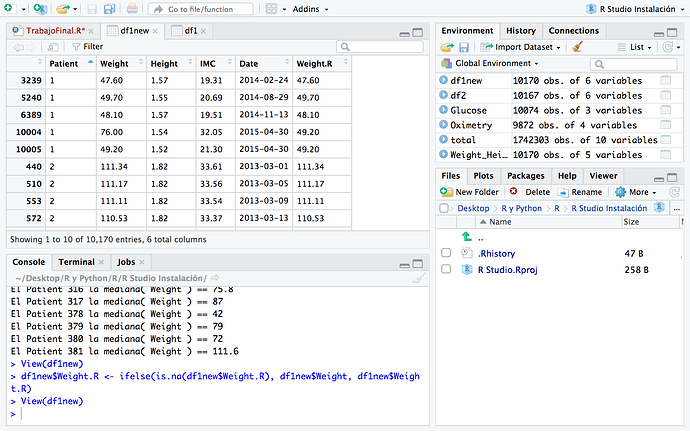The width and height of the screenshot is (690, 431).
Task: Click the R y Python breadcrumb link
Action: point(521,208)
